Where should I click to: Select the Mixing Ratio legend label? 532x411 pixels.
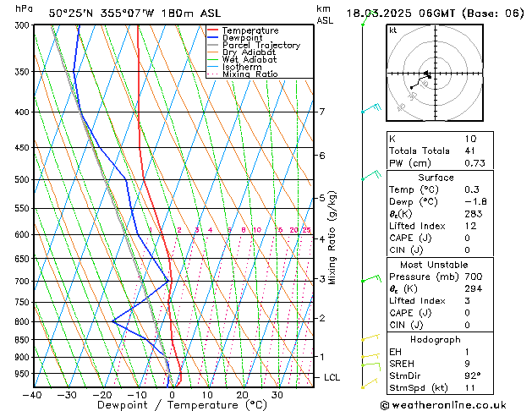click(250, 74)
